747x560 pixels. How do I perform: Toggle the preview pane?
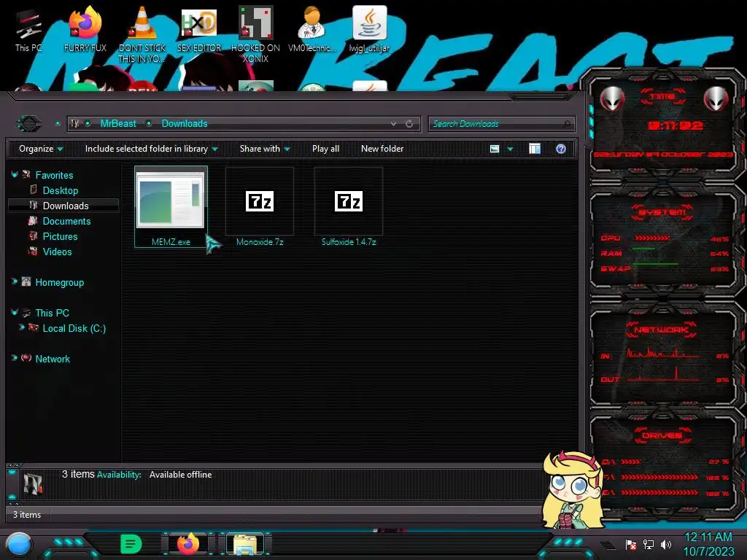(535, 149)
